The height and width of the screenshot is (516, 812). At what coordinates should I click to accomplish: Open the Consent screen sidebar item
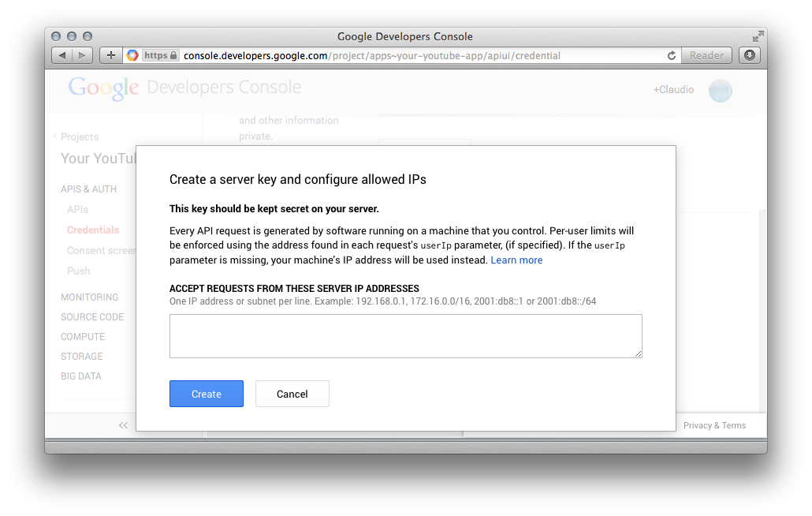pos(101,250)
